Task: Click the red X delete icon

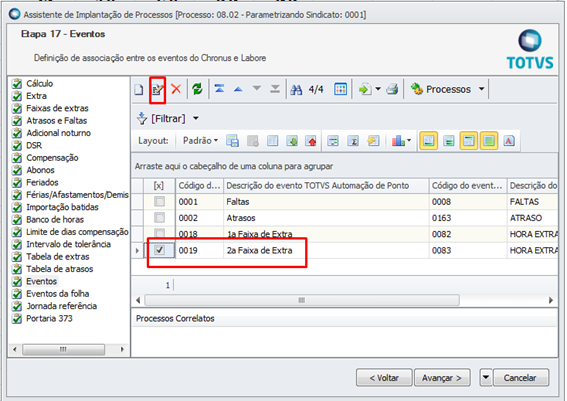Action: point(176,89)
